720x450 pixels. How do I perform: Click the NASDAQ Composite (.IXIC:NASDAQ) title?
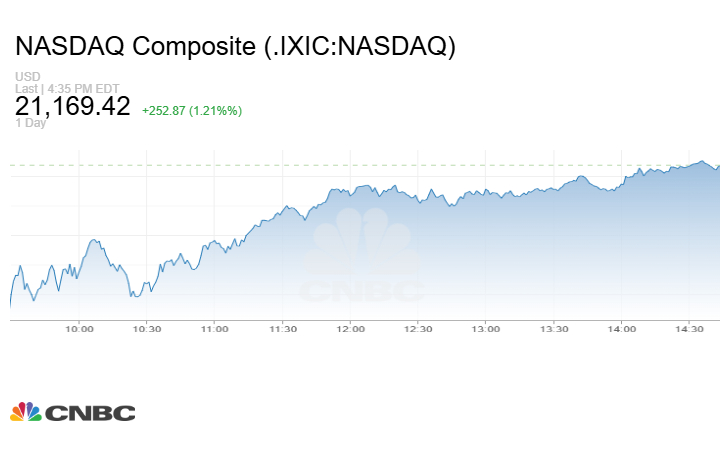235,47
